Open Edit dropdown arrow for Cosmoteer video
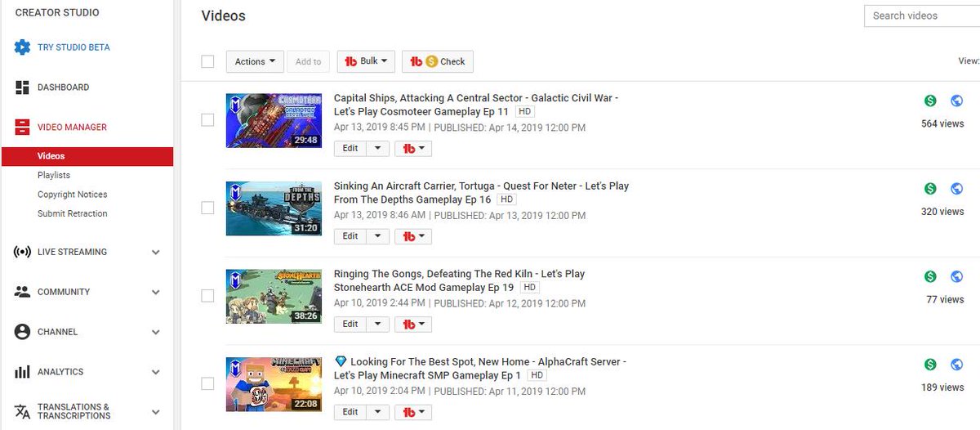This screenshot has width=980, height=430. pos(377,148)
